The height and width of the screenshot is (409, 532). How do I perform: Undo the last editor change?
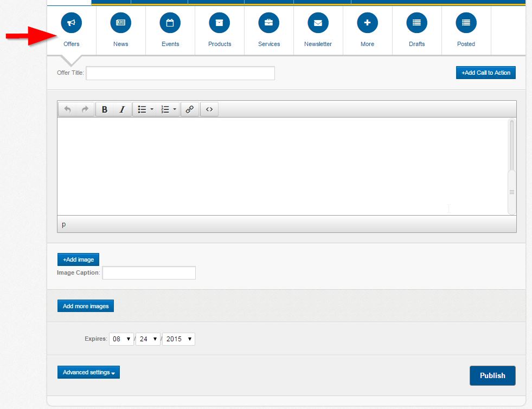68,109
